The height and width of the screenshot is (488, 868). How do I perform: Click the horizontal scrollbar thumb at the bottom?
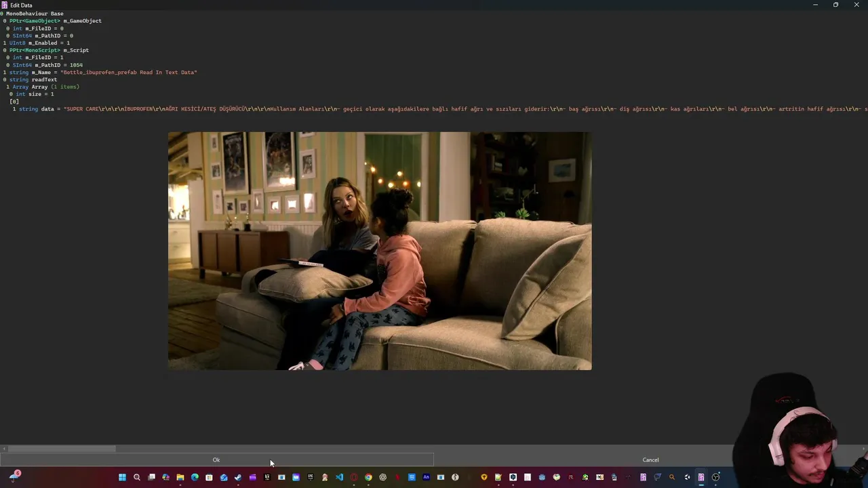tap(62, 449)
